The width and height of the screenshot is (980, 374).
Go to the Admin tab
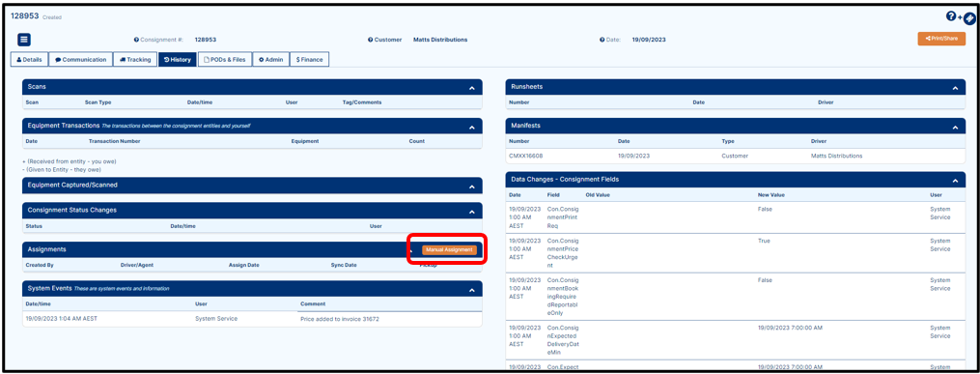(x=271, y=59)
